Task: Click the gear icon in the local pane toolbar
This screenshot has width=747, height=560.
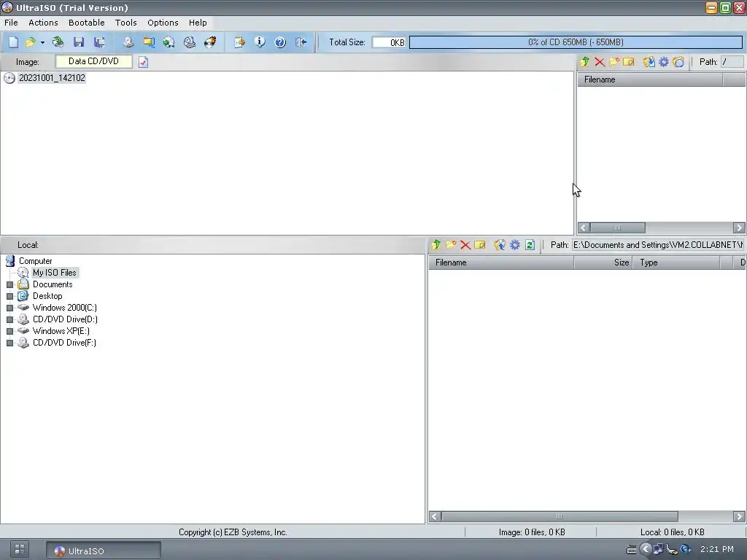Action: click(x=514, y=245)
